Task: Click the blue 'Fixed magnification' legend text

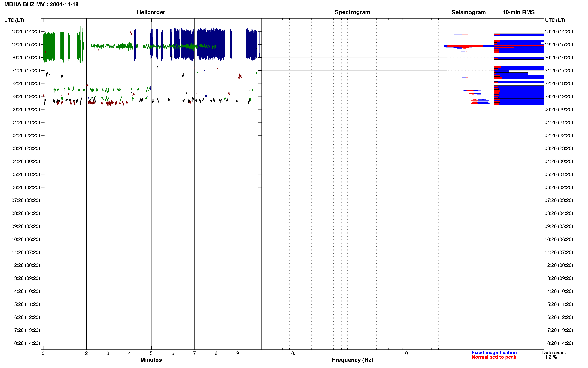Action: [494, 352]
